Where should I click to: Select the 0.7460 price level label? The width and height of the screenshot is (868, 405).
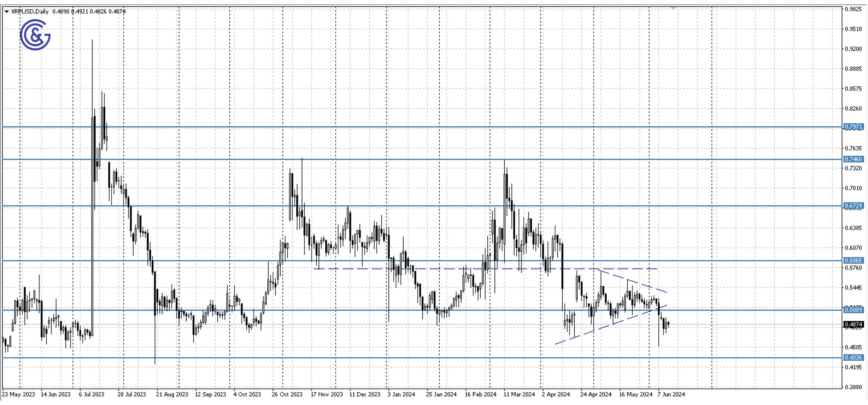(x=853, y=159)
